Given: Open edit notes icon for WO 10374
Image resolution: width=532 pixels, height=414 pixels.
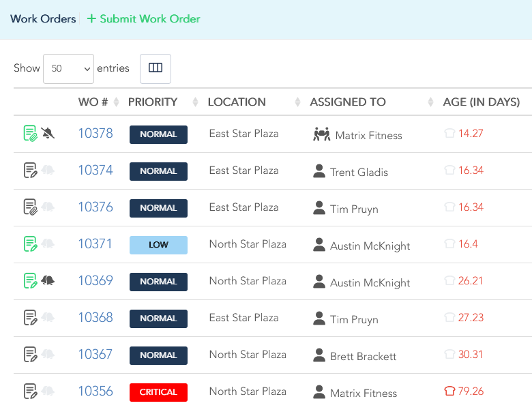Looking at the screenshot, I should coord(30,170).
